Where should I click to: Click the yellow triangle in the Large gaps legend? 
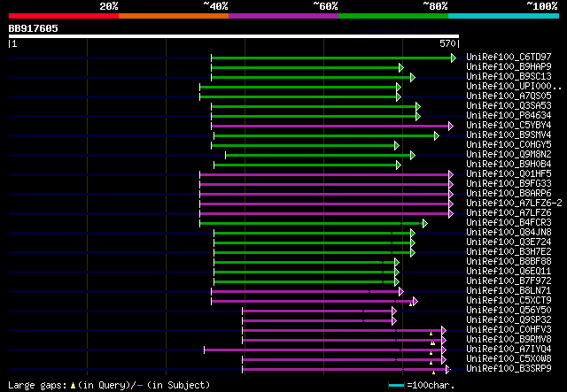pos(73,386)
